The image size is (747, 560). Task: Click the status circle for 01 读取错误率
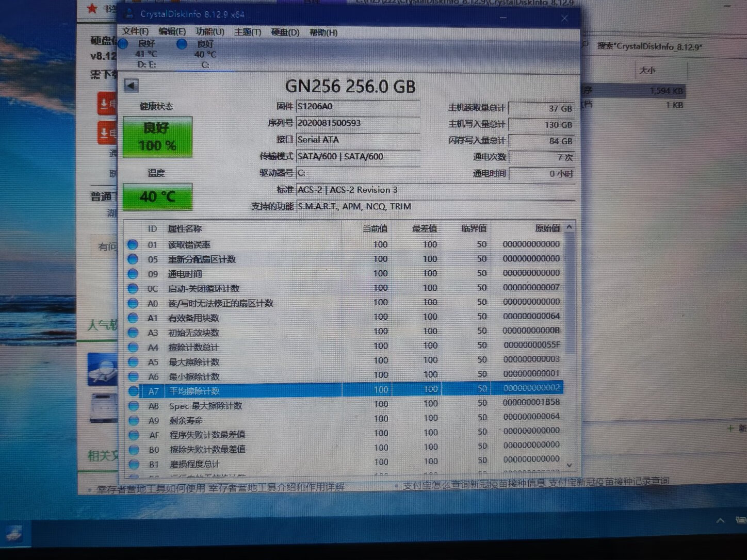click(133, 244)
